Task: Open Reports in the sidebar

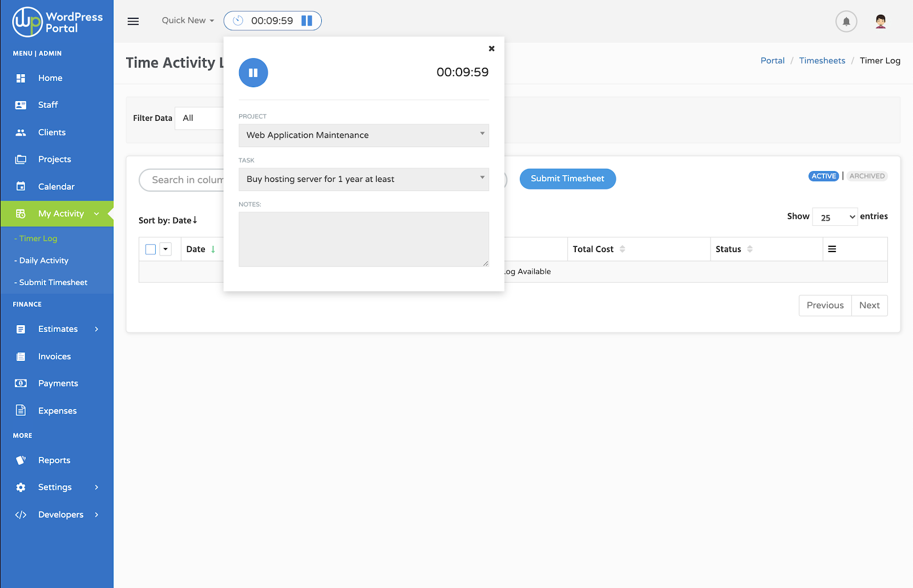Action: (54, 460)
